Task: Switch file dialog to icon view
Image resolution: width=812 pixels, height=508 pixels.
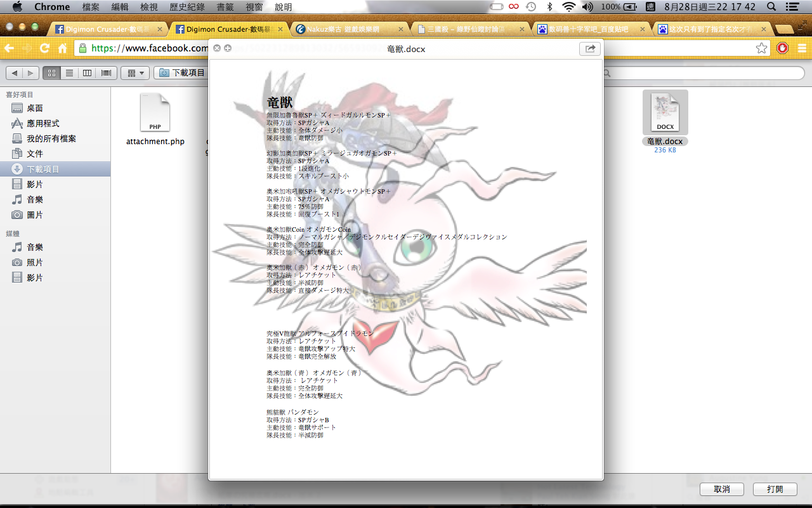Action: 51,73
